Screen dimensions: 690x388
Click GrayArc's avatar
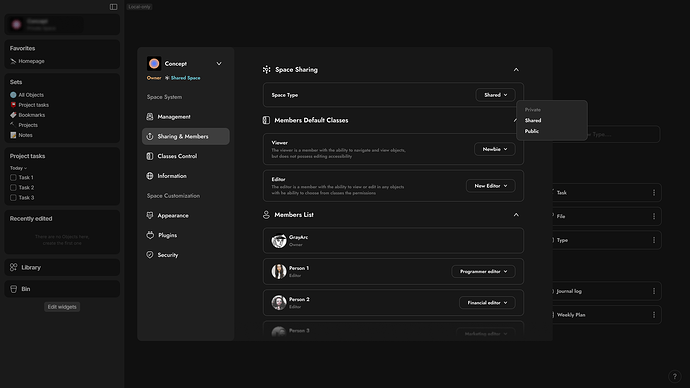[x=279, y=241]
